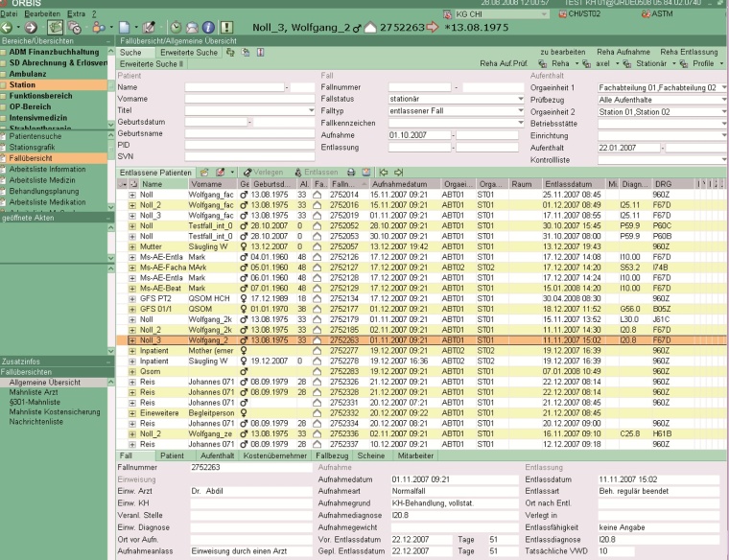
Task: Click the Reha Aufnahme link
Action: point(623,51)
